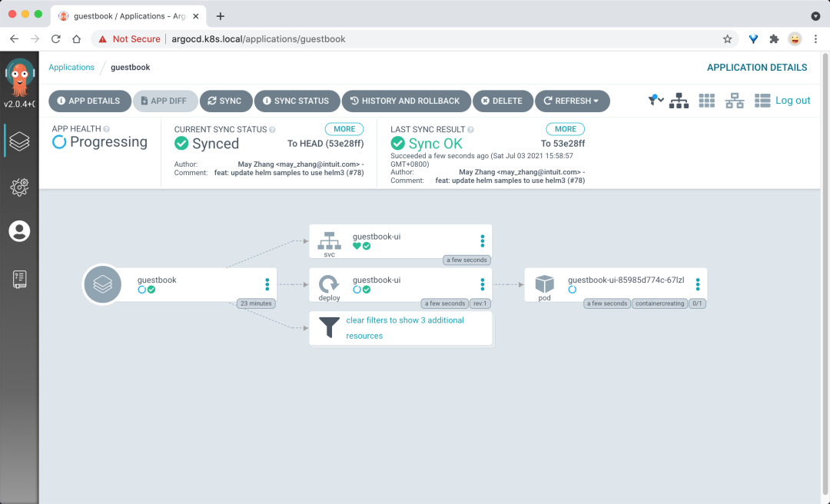
Task: Click APP DIFF button
Action: [x=165, y=101]
